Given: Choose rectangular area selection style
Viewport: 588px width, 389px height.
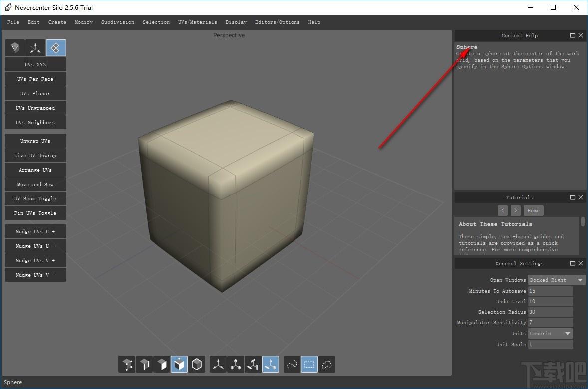Looking at the screenshot, I should tap(309, 364).
